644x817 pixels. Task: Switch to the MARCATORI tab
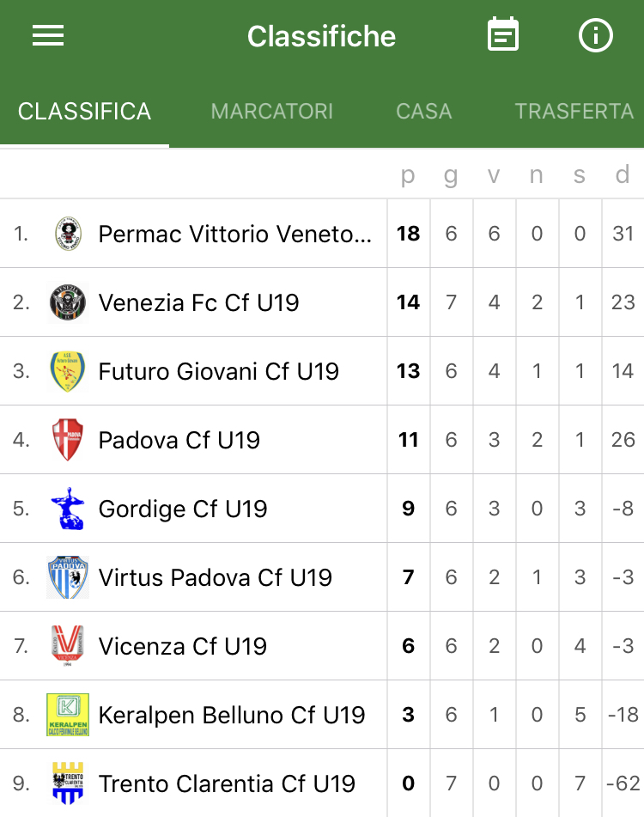coord(271,111)
